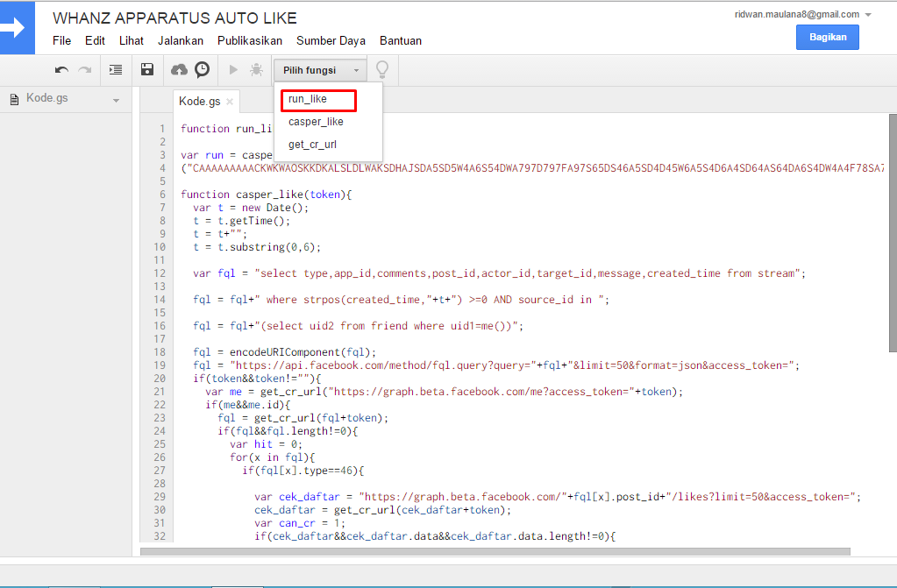
Task: Click the line 'function casper_like(token){'
Action: (x=266, y=195)
